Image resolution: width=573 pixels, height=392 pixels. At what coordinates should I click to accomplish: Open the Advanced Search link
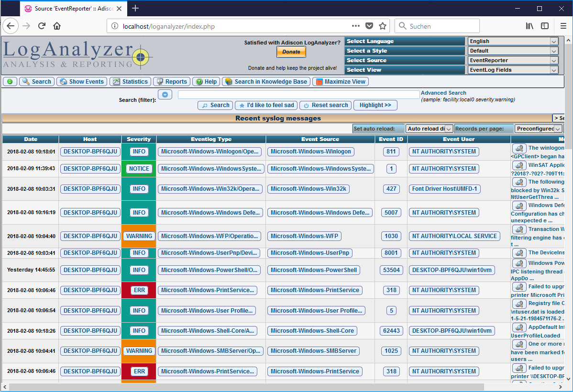click(x=443, y=93)
